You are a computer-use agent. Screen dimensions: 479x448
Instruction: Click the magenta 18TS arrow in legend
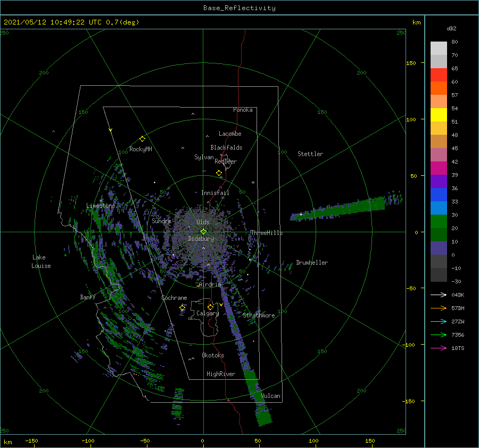point(439,348)
